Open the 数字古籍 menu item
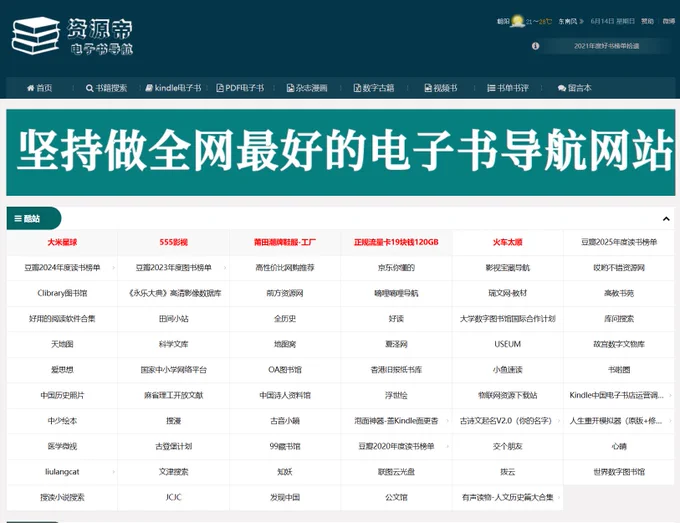The height and width of the screenshot is (523, 680). 374,88
